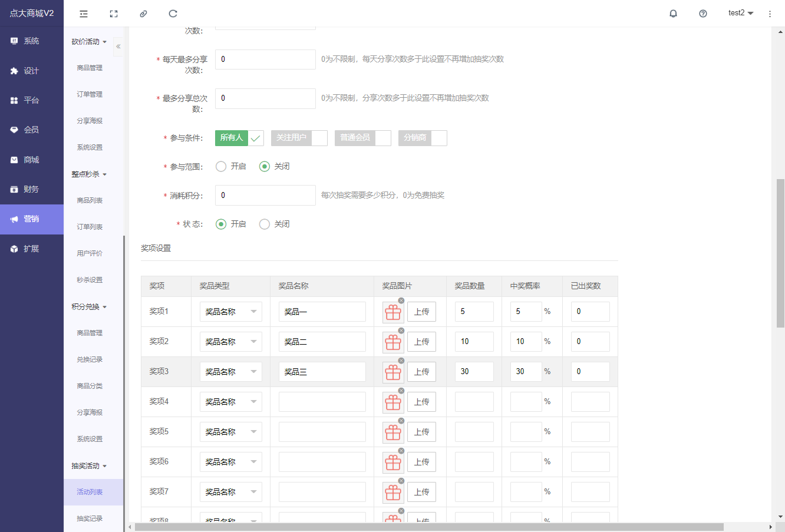Click 上传 button for 奖项3

tap(422, 372)
